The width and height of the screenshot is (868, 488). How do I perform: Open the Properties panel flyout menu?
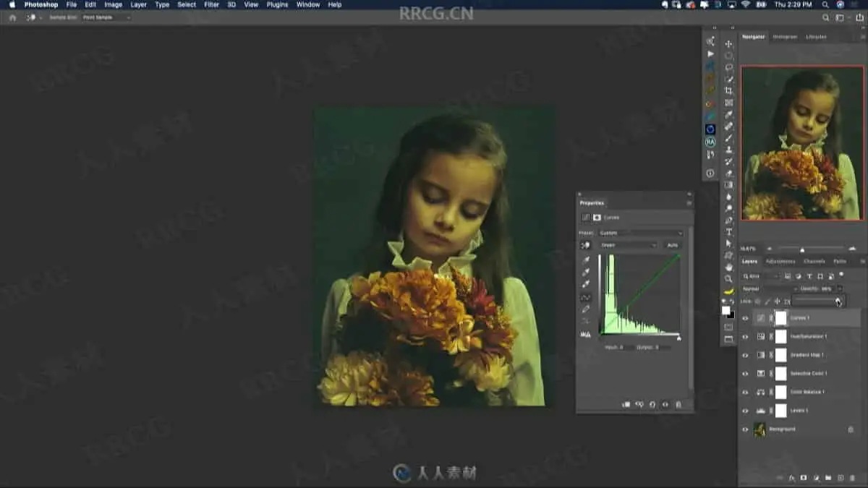pos(689,203)
